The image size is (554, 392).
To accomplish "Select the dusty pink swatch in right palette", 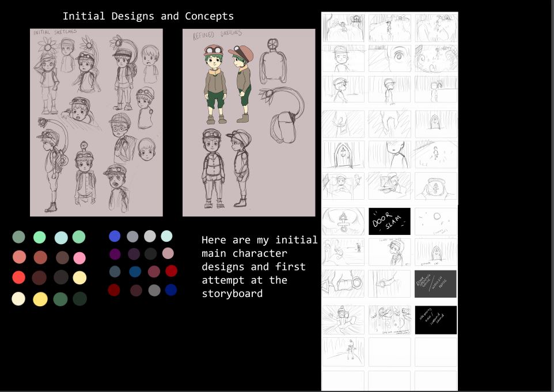I will pos(167,253).
